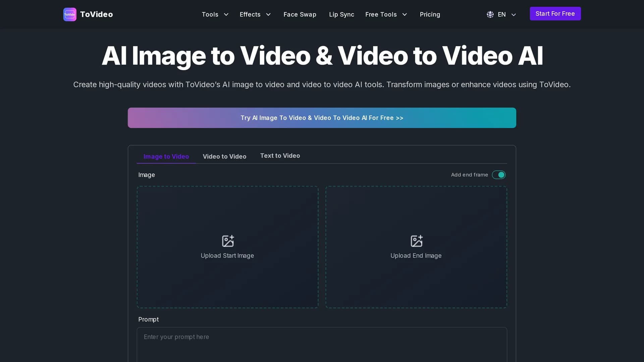Image resolution: width=644 pixels, height=362 pixels.
Task: Click the ToVideo brand name link
Action: tap(96, 14)
